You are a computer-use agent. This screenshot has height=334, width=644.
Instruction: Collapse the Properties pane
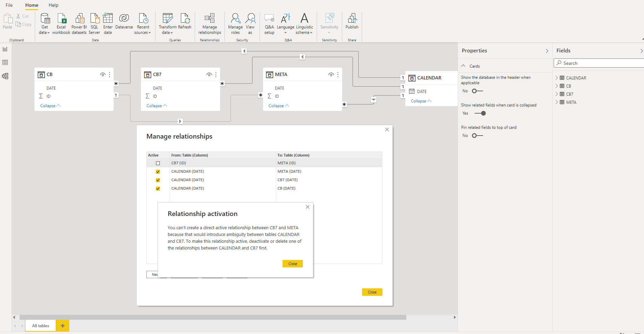(547, 51)
